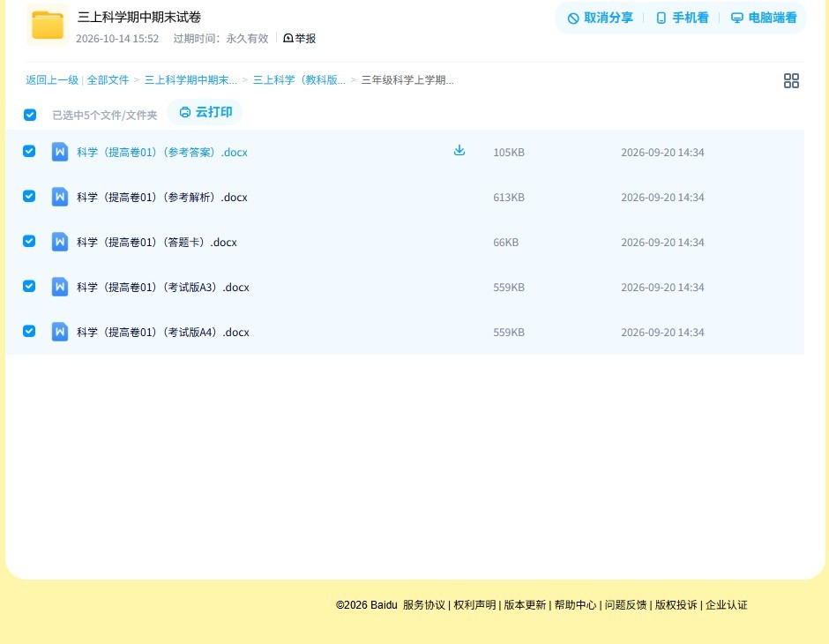The height and width of the screenshot is (644, 829).
Task: Click the 105KB file size value
Action: tap(509, 153)
